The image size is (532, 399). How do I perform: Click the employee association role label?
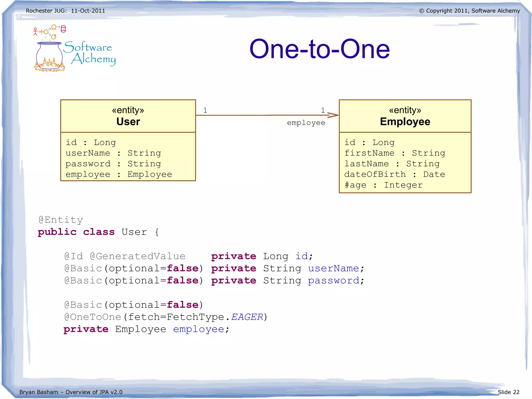tap(306, 123)
